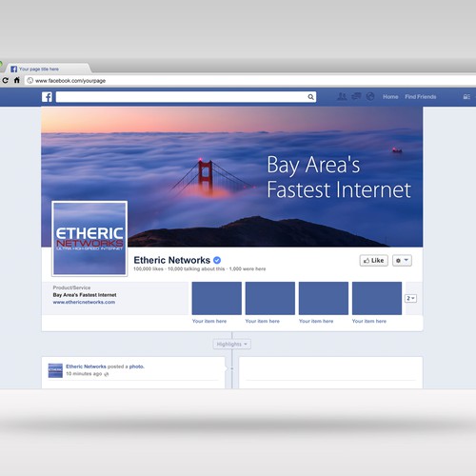The width and height of the screenshot is (476, 476).
Task: Click the Facebook search field
Action: click(186, 97)
